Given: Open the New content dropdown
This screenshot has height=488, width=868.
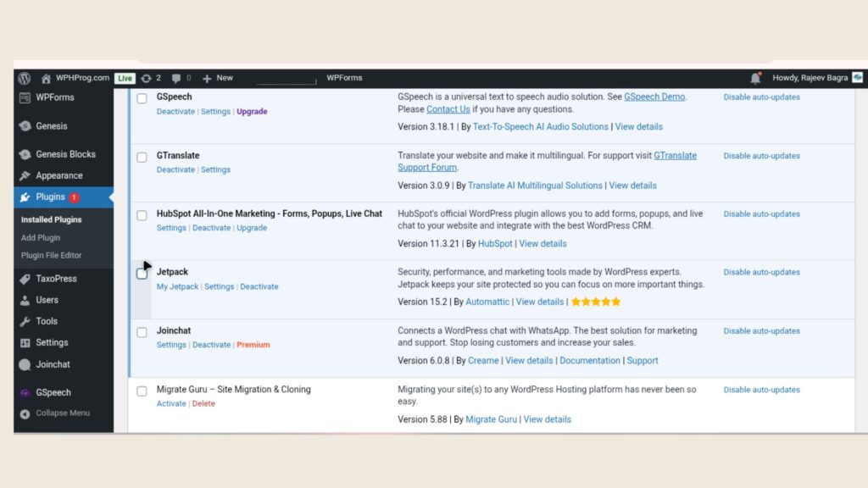Looking at the screenshot, I should point(218,78).
